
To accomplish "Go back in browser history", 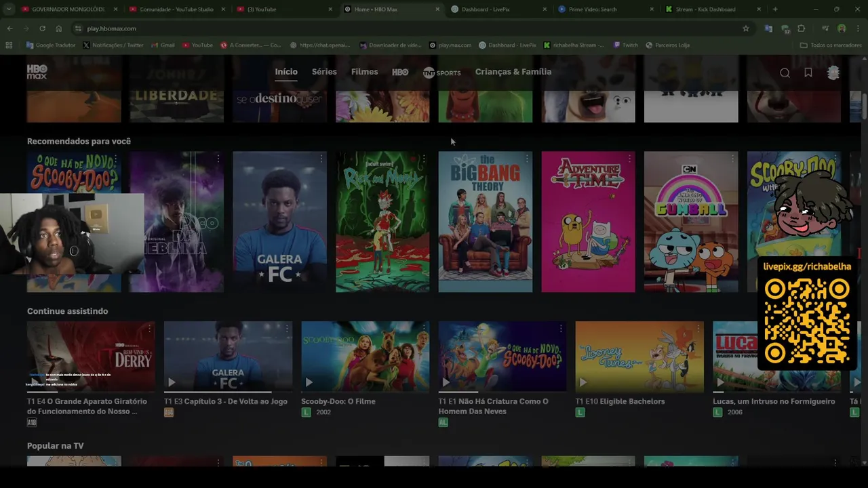I will (x=9, y=28).
